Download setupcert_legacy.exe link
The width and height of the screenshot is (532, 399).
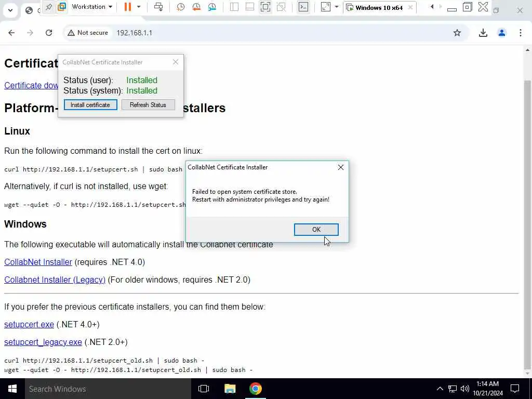[43, 342]
